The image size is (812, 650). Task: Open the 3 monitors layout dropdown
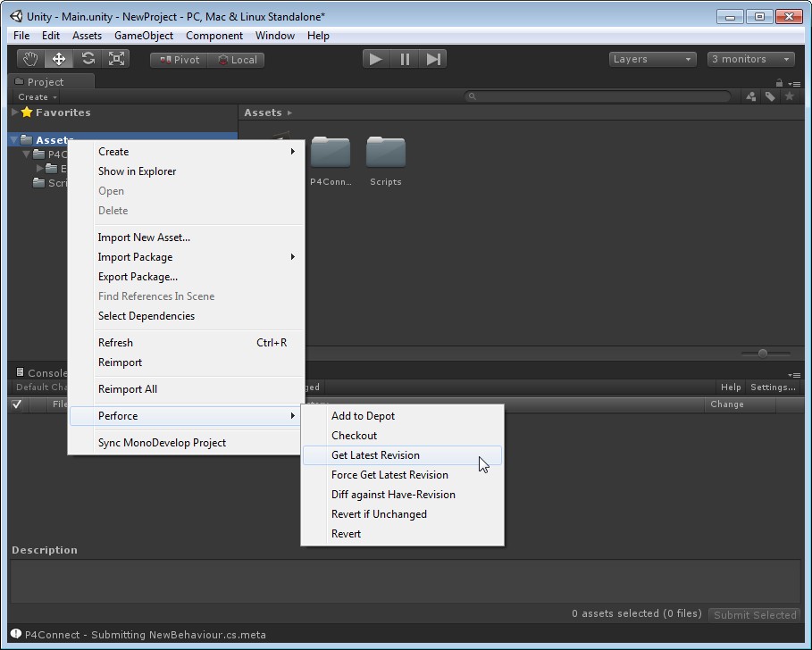[x=751, y=59]
